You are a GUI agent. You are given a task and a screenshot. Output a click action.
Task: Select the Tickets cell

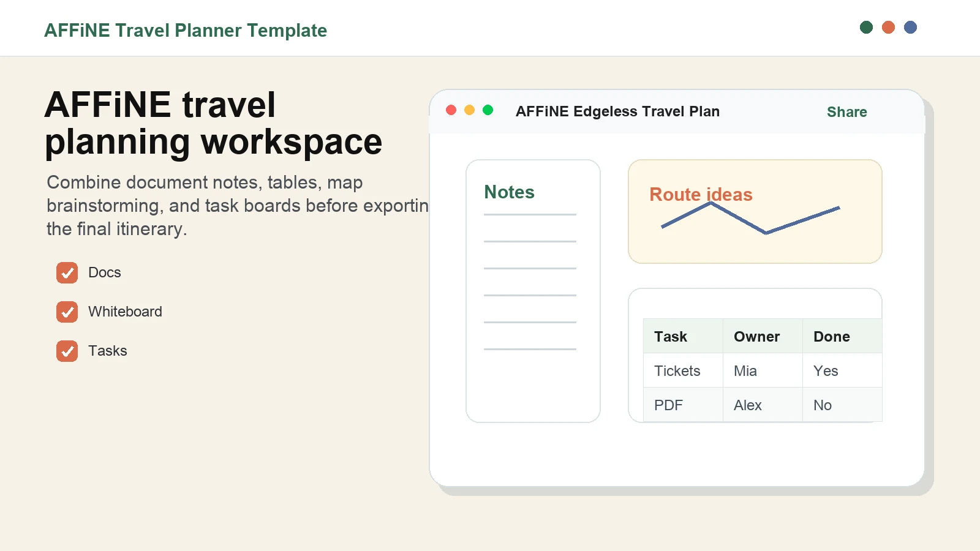click(x=683, y=370)
